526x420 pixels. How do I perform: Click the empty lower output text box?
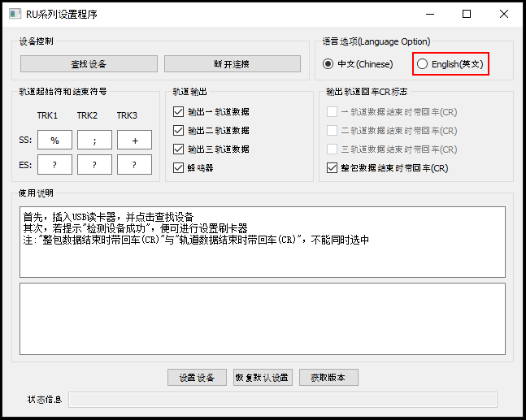(x=262, y=318)
